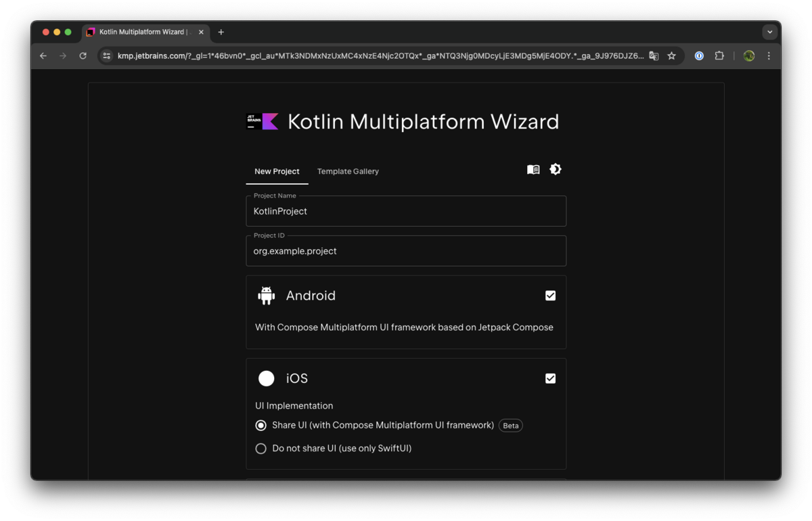Switch to the New Project tab
Viewport: 812px width, 521px height.
[x=277, y=171]
